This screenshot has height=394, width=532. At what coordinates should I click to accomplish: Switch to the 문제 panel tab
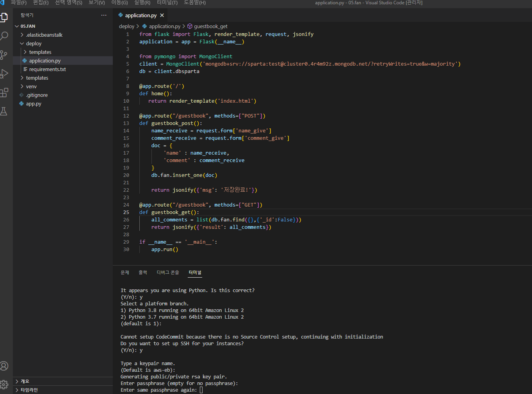click(125, 273)
